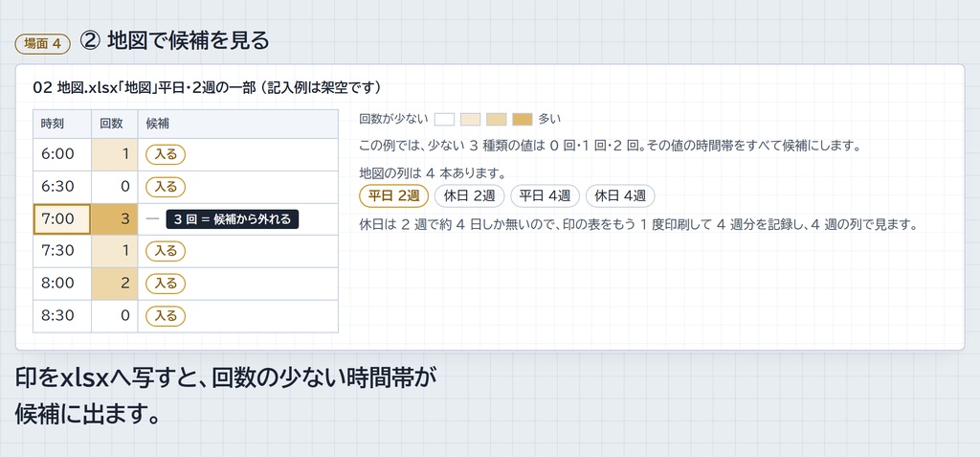Click count cell 0 in 6:30 row
Image resolution: width=980 pixels, height=457 pixels.
pyautogui.click(x=115, y=187)
